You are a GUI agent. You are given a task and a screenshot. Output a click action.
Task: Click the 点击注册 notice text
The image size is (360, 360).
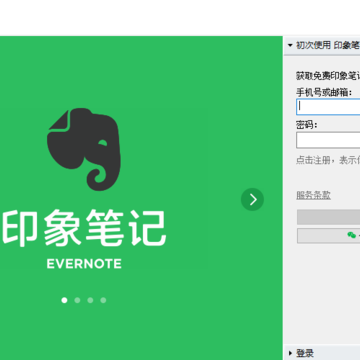(x=328, y=160)
